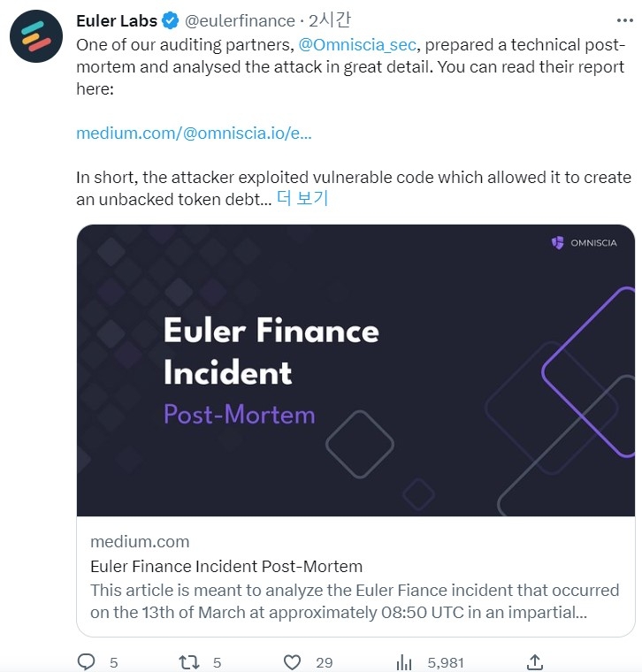Click the @eulerfinance handle
The image size is (642, 672).
(x=240, y=20)
